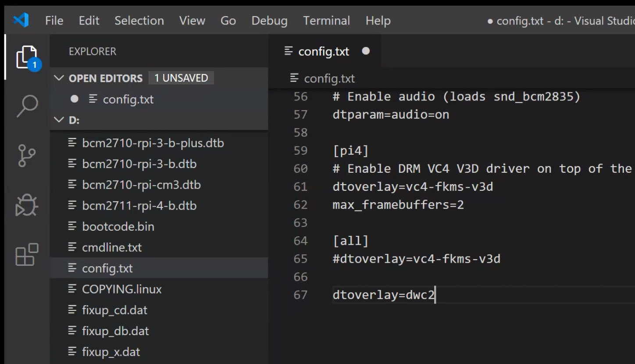The image size is (635, 364).
Task: Click the modified indicator beside config.txt in Open Editors
Action: pyautogui.click(x=74, y=99)
